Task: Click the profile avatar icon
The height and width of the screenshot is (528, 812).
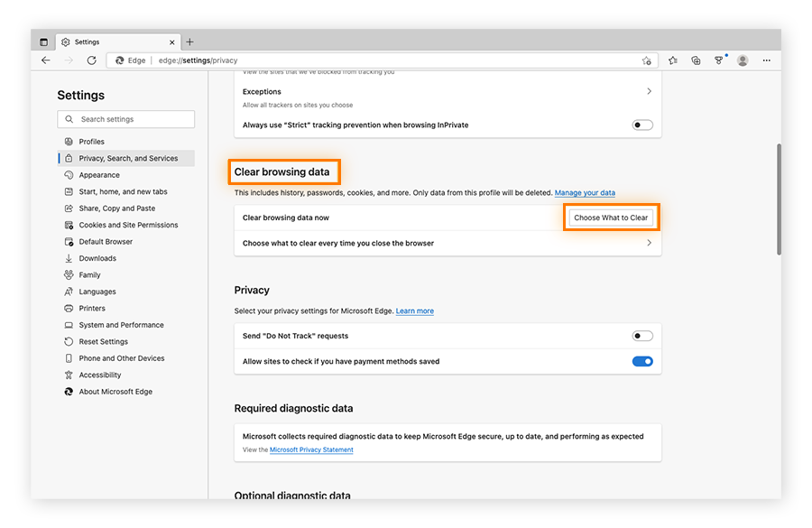Action: click(x=743, y=60)
